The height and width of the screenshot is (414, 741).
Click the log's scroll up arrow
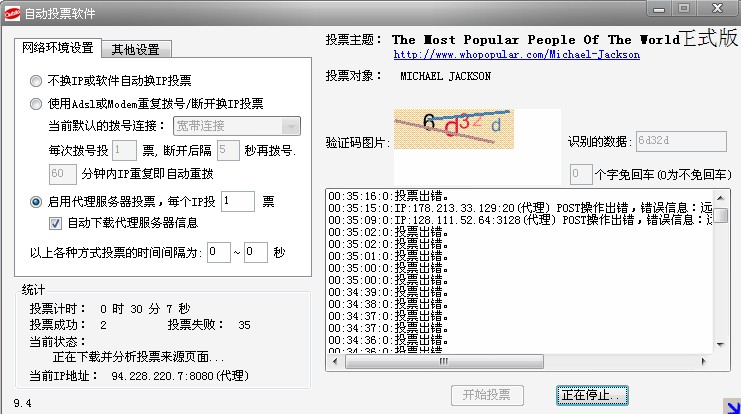pos(720,194)
